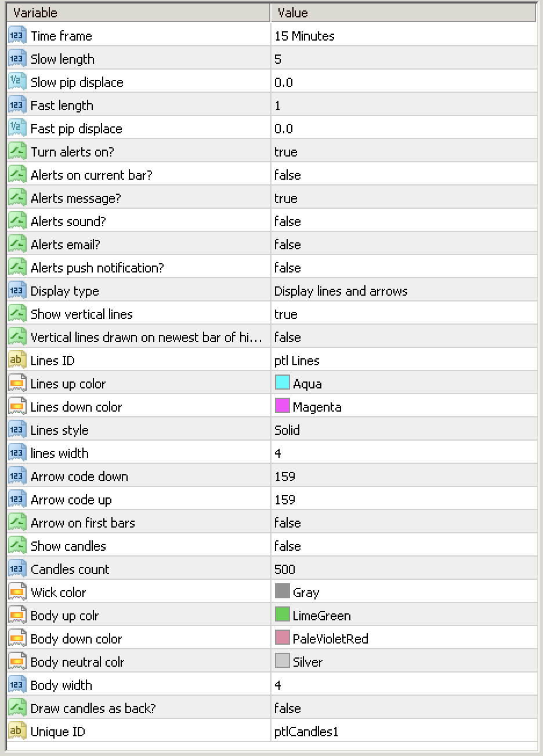This screenshot has height=756, width=543.
Task: Click the string icon beside Unique ID
Action: pos(17,732)
